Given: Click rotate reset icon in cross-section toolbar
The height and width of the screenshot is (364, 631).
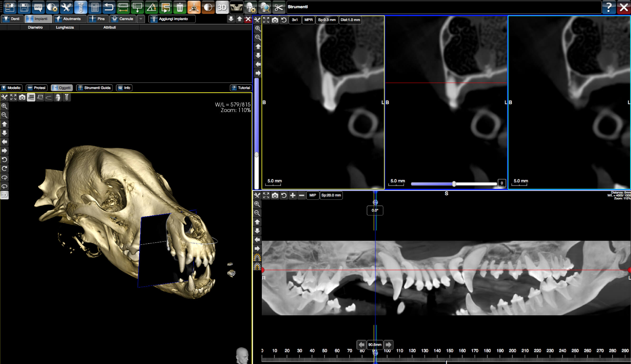Looking at the screenshot, I should pos(284,20).
